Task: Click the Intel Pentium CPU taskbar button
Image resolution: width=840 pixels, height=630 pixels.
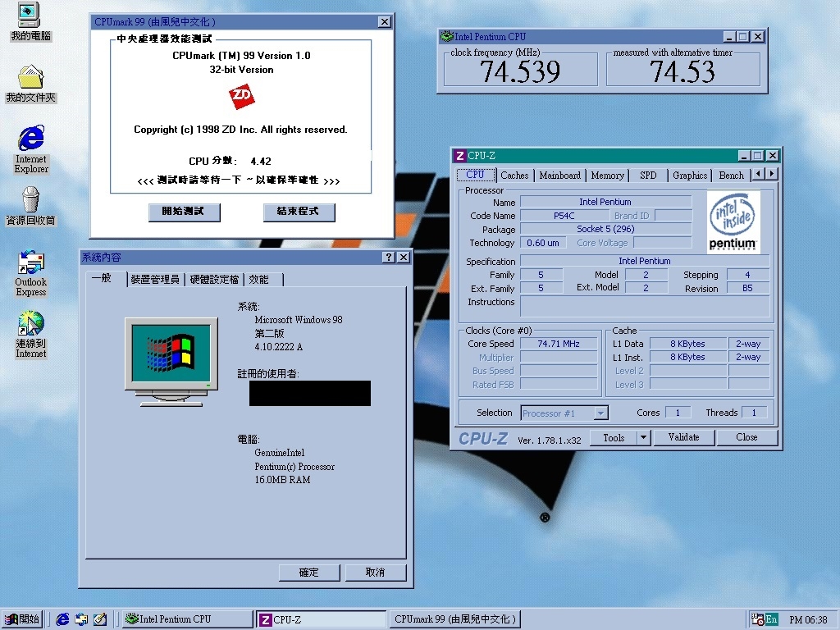Action: click(186, 619)
